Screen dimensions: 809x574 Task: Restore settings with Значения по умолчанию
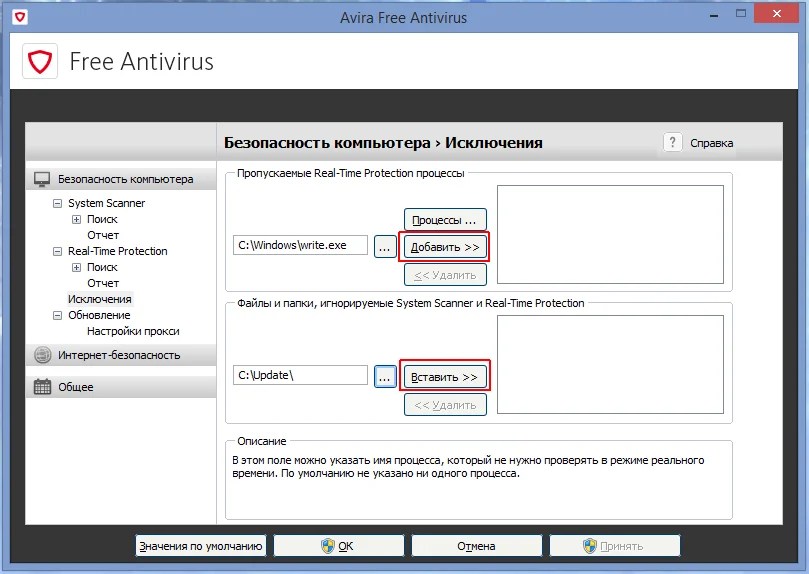pyautogui.click(x=201, y=546)
